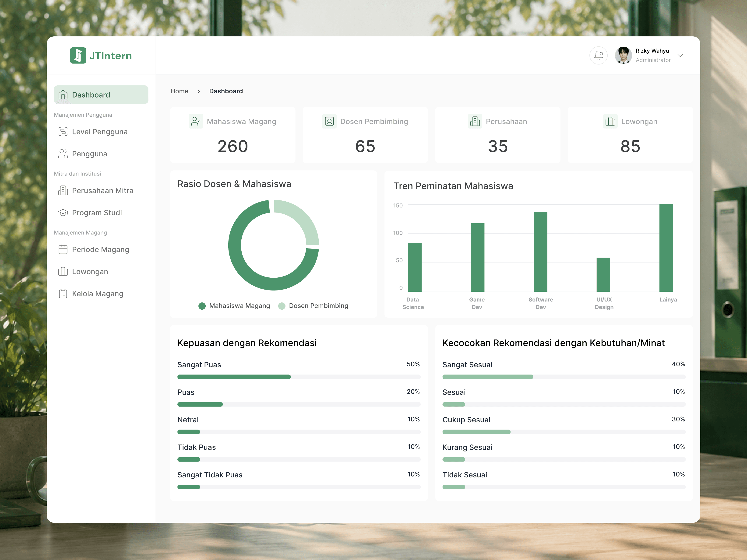Click the Mitra dan Institusi section label
This screenshot has width=747, height=560.
tap(77, 174)
